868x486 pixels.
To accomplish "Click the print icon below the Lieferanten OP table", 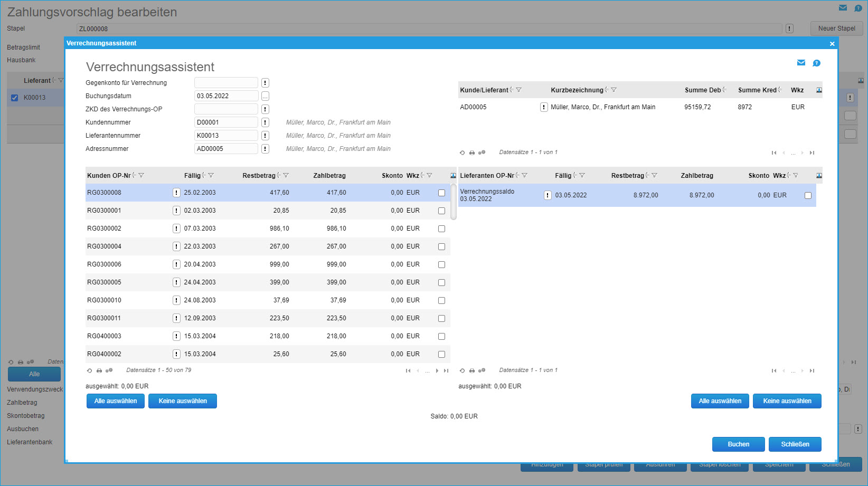I will click(x=472, y=370).
